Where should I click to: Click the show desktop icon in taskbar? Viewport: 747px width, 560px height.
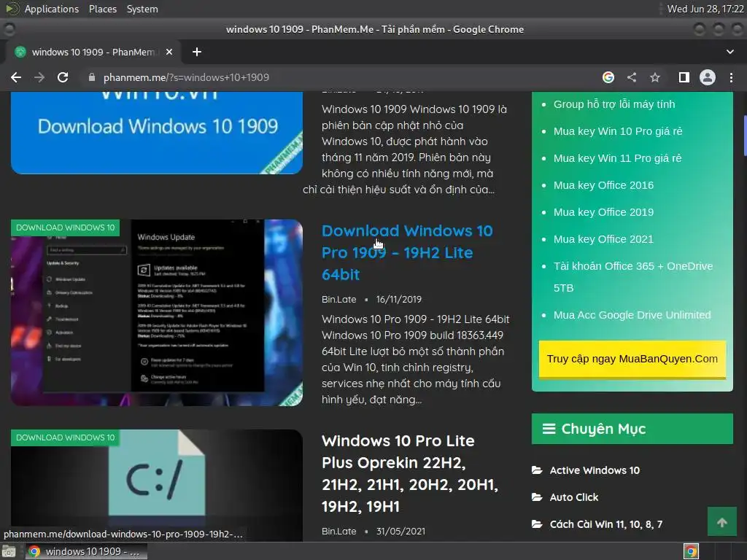[9, 551]
